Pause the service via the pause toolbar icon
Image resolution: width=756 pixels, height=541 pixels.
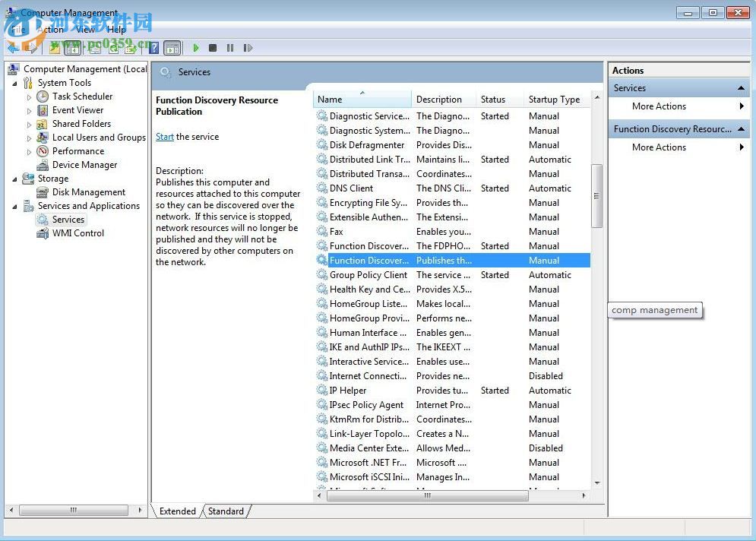point(230,48)
